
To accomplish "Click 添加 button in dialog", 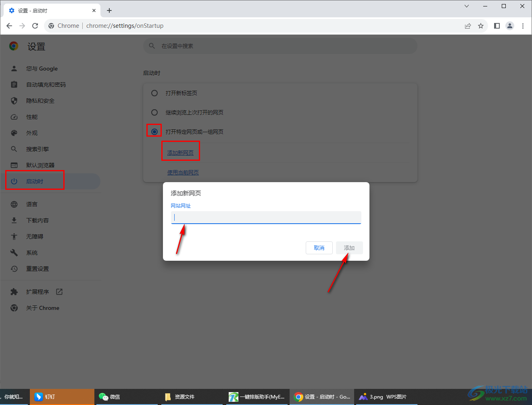I will point(349,248).
